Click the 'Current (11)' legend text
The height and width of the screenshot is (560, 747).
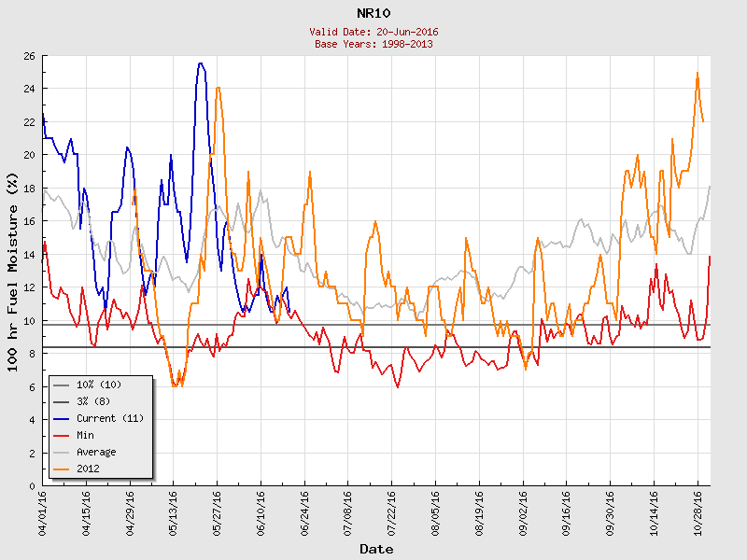(109, 418)
